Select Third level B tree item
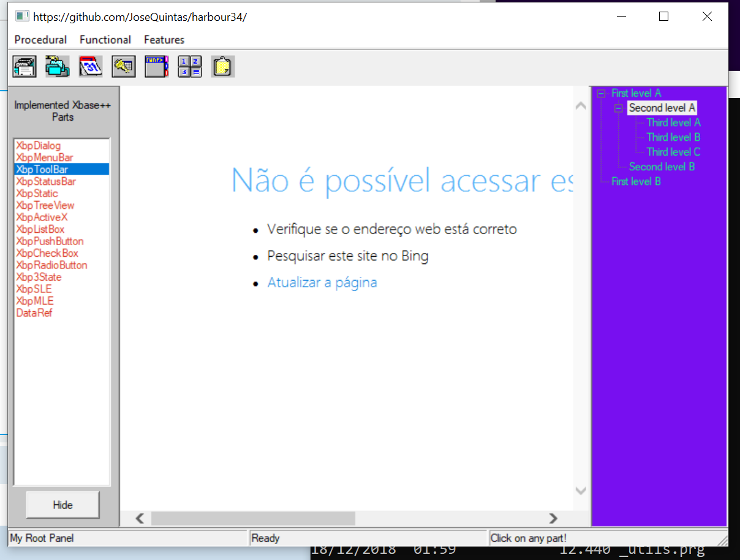This screenshot has height=560, width=740. click(673, 137)
